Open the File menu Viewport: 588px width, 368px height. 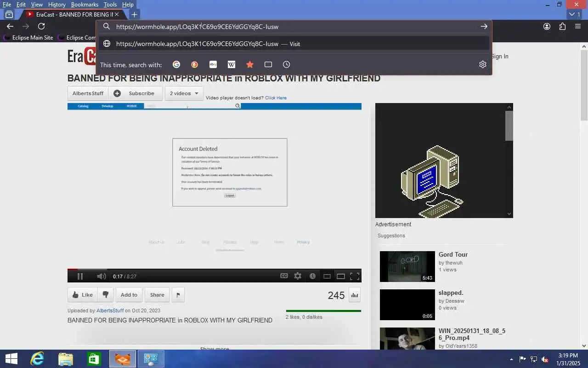(6, 5)
